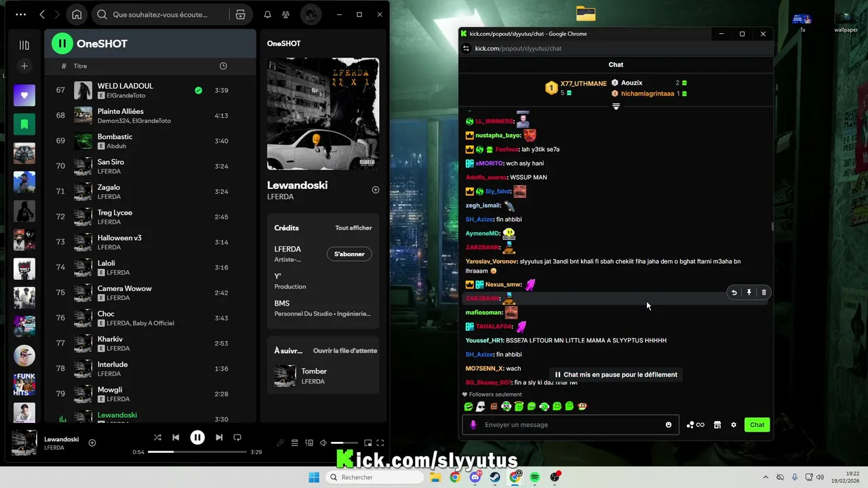Open the FUNK HITS playlist in sidebar
This screenshot has height=488, width=868.
tap(24, 384)
